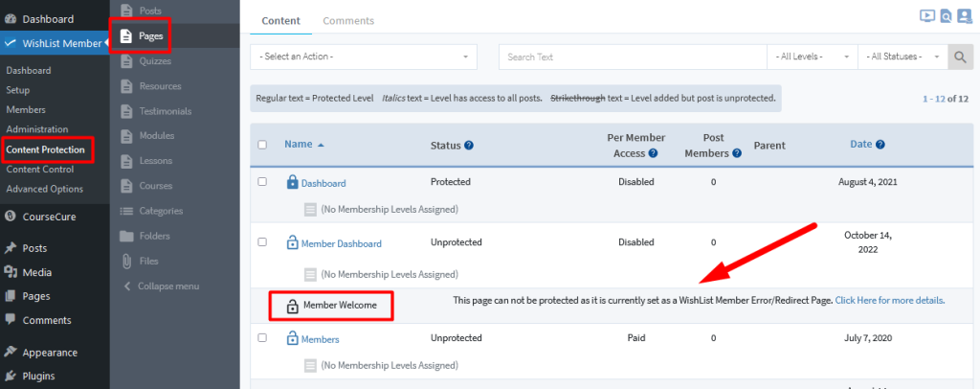Image resolution: width=980 pixels, height=389 pixels.
Task: Click into the Search Text field
Action: tap(633, 57)
